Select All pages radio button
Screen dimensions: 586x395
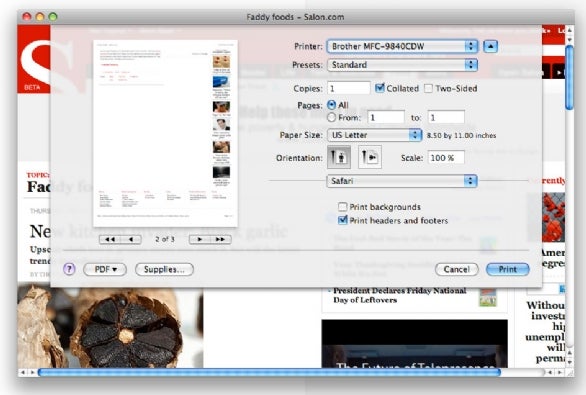(331, 105)
